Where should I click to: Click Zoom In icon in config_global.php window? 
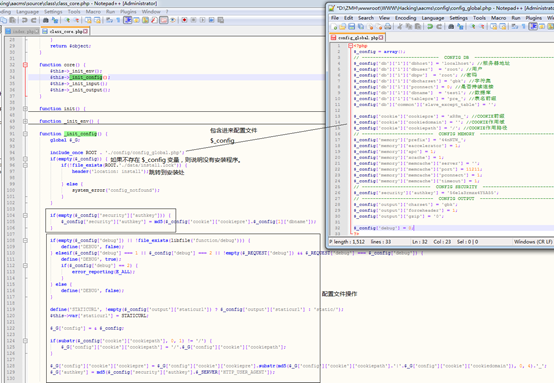(x=472, y=26)
